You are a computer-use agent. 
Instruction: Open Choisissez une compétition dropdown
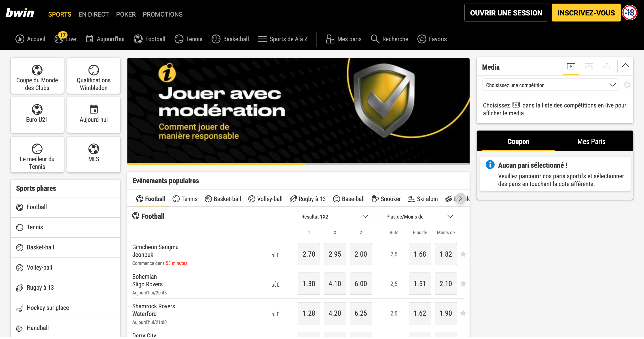pyautogui.click(x=550, y=85)
